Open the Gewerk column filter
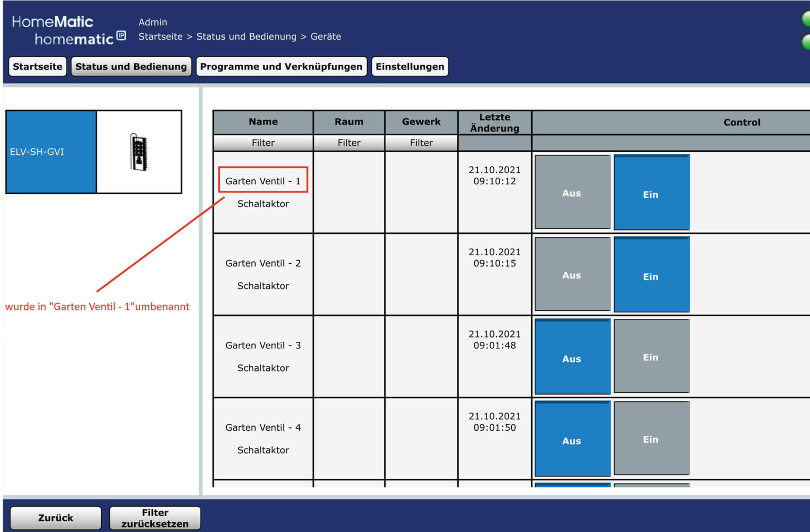This screenshot has width=810, height=532. tap(421, 143)
